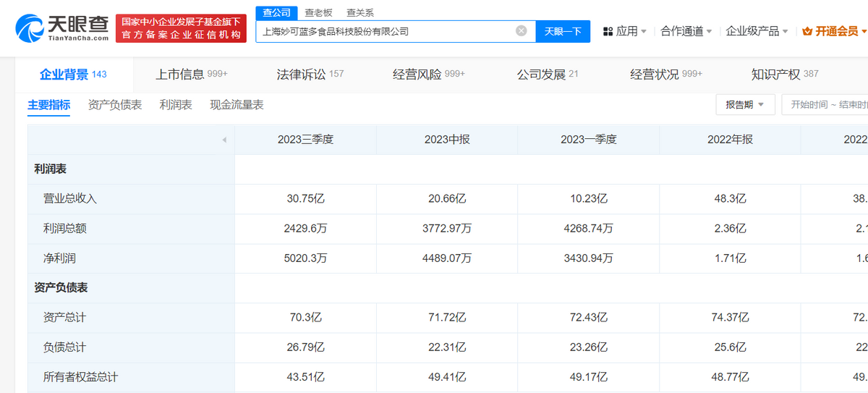Screen dimensions: 868x393
Task: Click the table scroll-left arrow icon
Action: click(224, 140)
